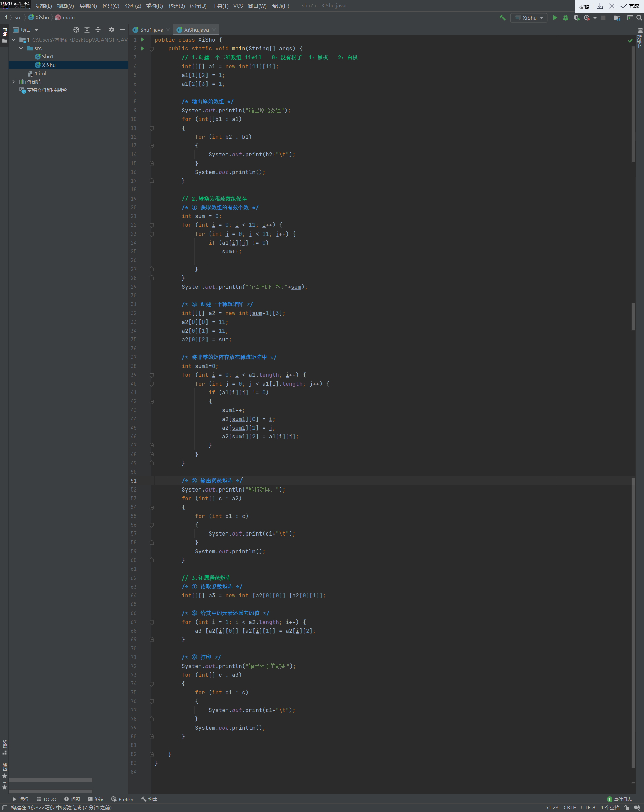This screenshot has height=812, width=644.
Task: Open Project Structure icon in toolbar
Action: click(x=617, y=18)
